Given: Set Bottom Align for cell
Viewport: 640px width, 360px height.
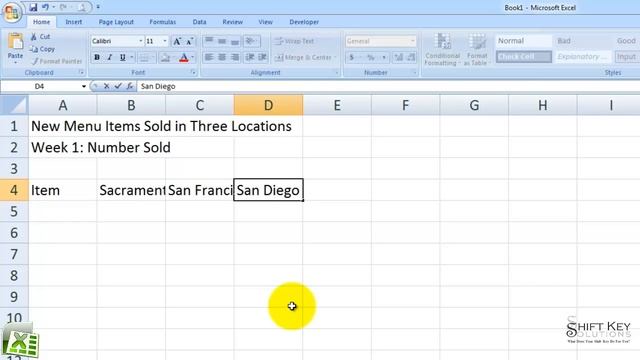Looking at the screenshot, I should point(235,41).
